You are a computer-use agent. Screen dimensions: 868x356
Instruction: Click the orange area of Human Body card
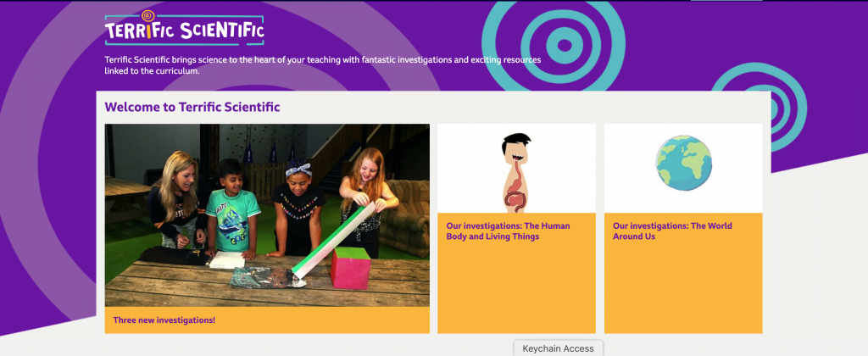pyautogui.click(x=516, y=288)
